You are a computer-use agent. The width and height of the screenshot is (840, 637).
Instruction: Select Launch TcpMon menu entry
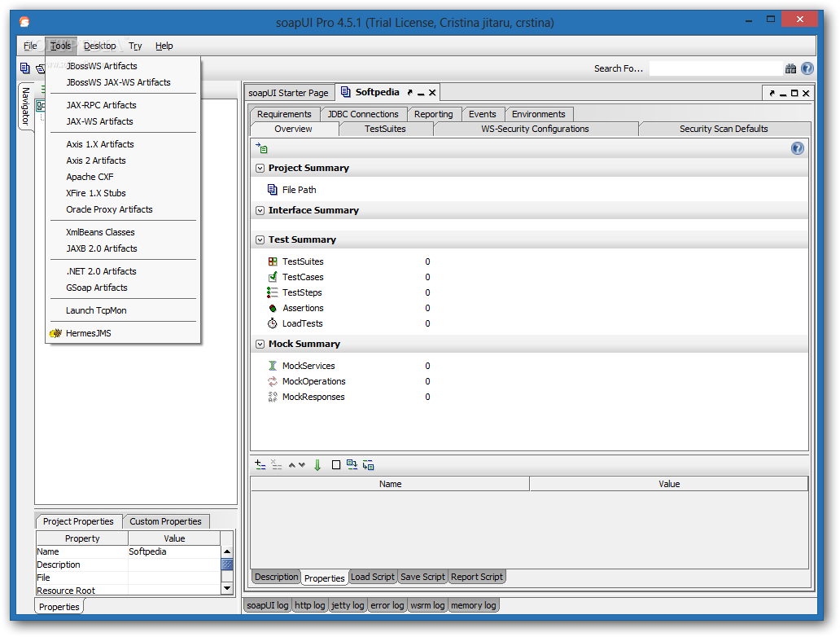[96, 310]
